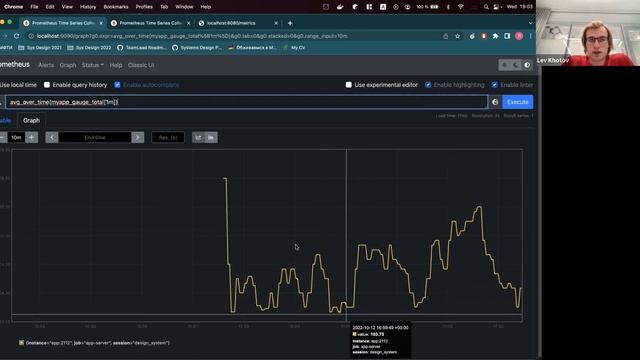Open the Help link in navbar
Screen dimensions: 640x360
(116, 65)
